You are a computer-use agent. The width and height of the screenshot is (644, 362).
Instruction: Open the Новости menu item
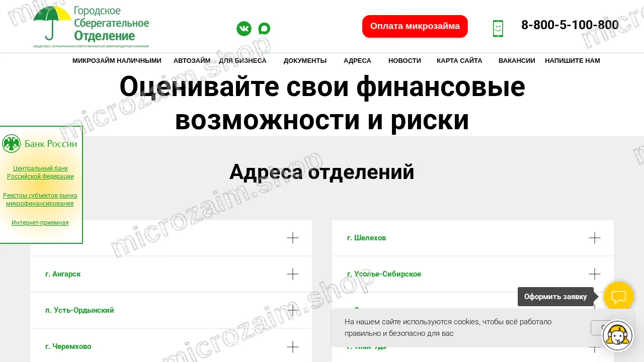[405, 61]
